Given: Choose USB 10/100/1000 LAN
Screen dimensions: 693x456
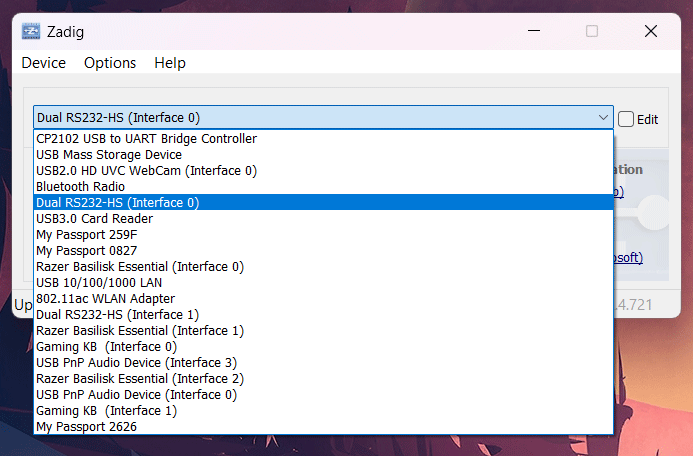Looking at the screenshot, I should click(x=324, y=282).
